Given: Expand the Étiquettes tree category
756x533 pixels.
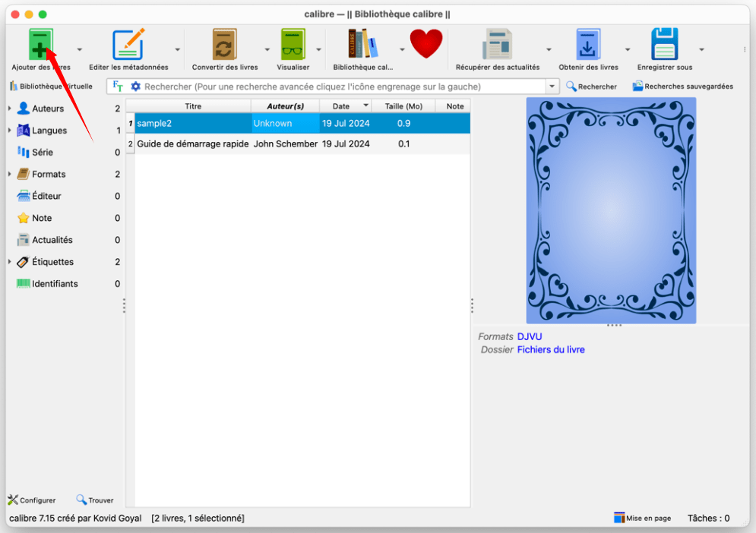Looking at the screenshot, I should coord(10,262).
